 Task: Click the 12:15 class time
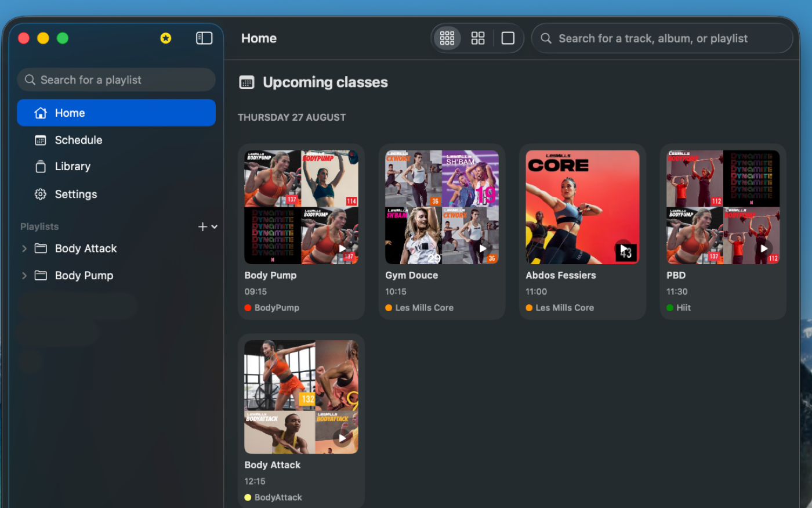(x=255, y=481)
